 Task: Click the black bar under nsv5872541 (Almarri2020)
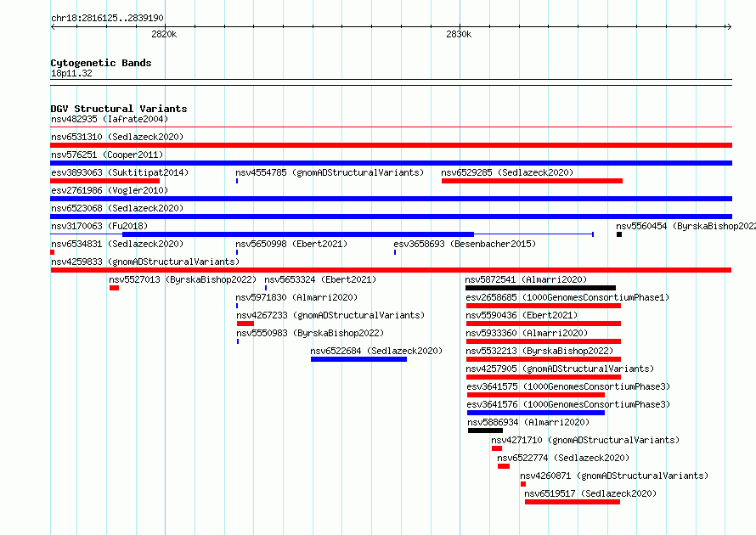point(540,288)
